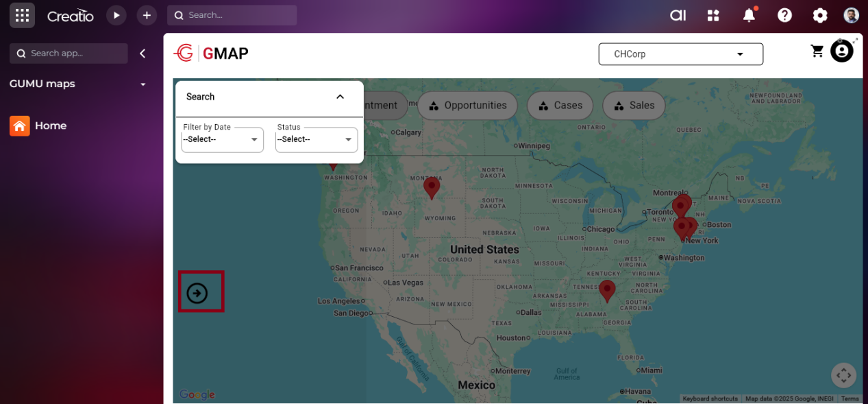The image size is (868, 404).
Task: Open the Filter by Date dropdown
Action: (222, 139)
